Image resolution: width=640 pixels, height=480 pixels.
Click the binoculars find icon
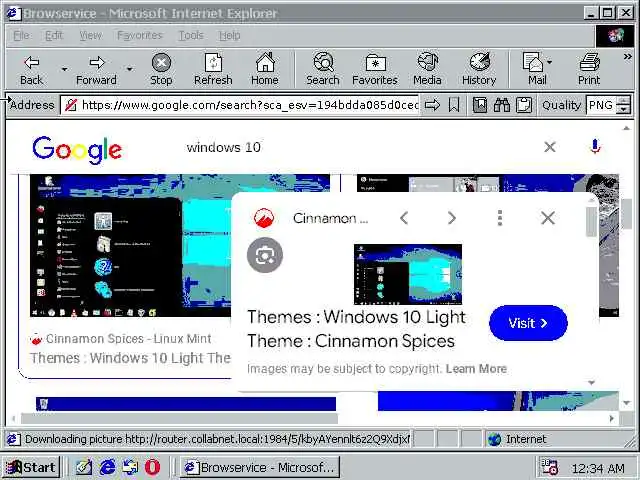[x=502, y=105]
